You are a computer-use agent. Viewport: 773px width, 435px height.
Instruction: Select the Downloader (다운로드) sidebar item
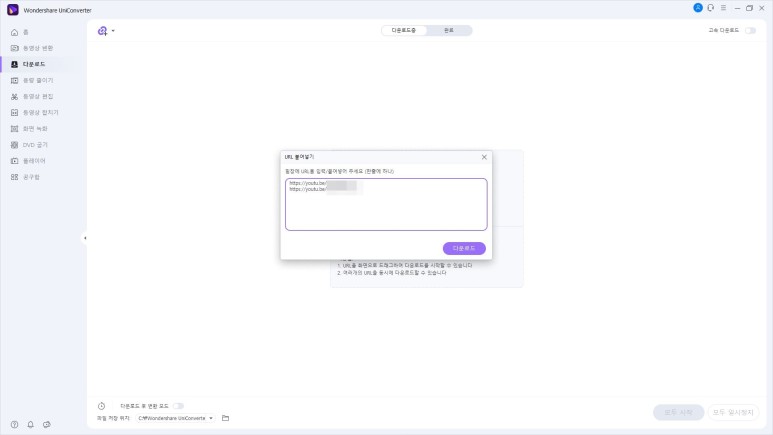point(28,64)
